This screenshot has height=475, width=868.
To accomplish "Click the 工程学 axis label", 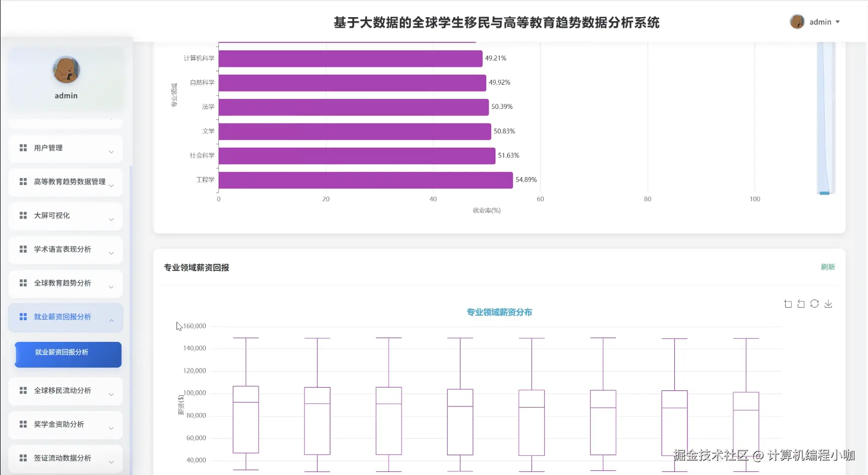I will [x=205, y=180].
